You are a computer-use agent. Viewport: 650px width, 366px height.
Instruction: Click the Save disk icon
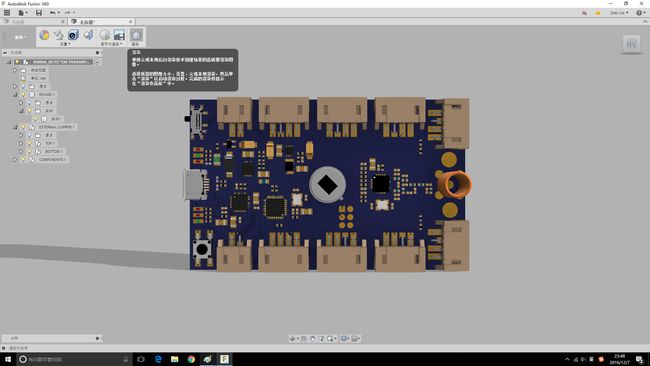tap(39, 13)
